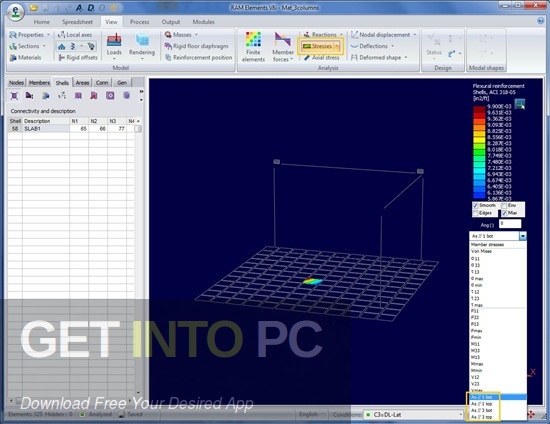Open the Rendering options tool

(142, 46)
